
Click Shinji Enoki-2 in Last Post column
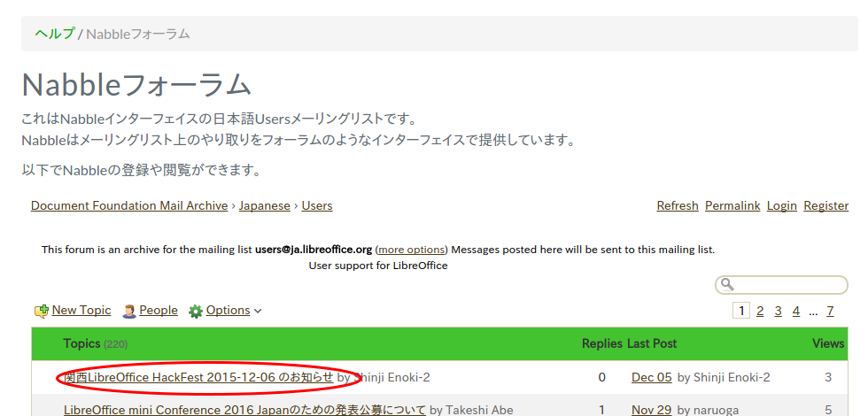pos(732,377)
